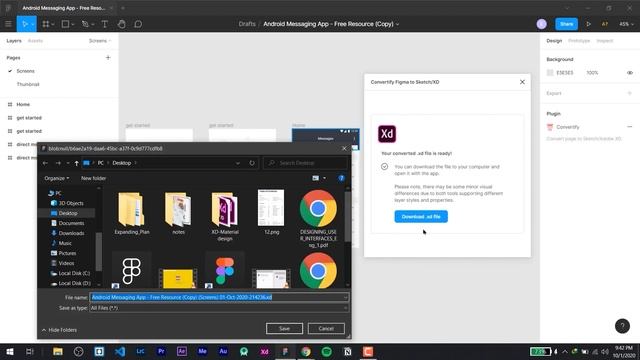The height and width of the screenshot is (360, 640).
Task: Click the dialog help icon
Action: tap(341, 178)
